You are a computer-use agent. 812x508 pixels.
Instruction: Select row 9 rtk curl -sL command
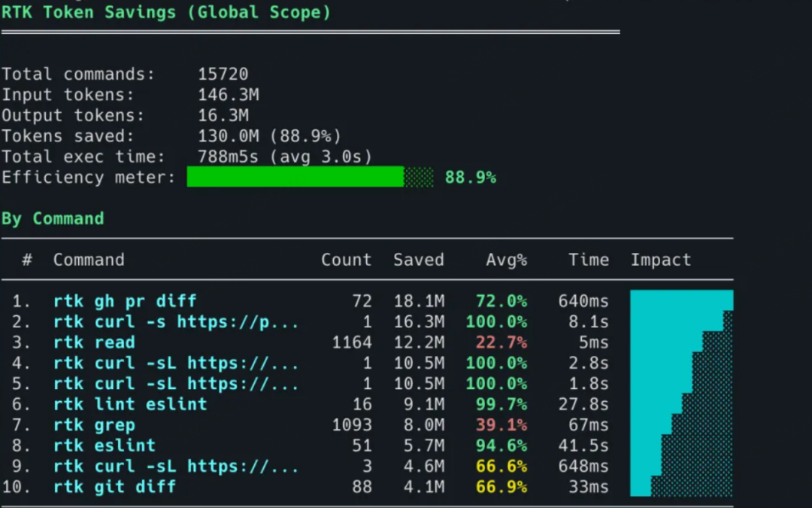176,467
